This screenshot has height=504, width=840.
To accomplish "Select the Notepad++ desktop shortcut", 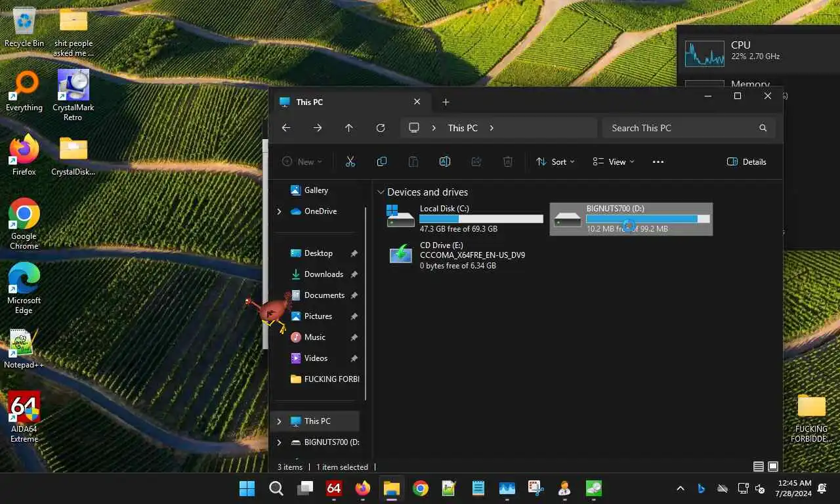I will coord(24,348).
